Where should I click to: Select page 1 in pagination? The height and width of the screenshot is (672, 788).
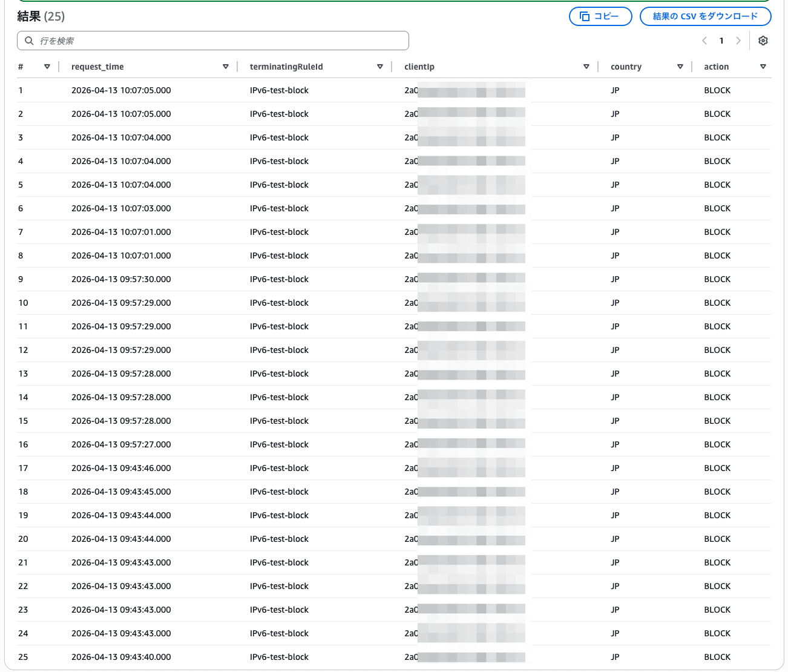click(721, 41)
